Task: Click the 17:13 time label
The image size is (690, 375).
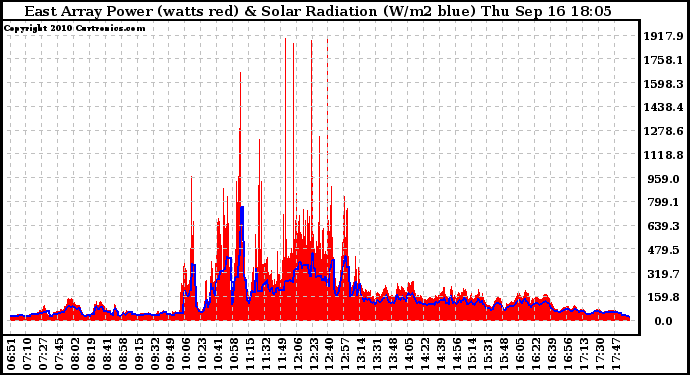Action: pyautogui.click(x=584, y=353)
